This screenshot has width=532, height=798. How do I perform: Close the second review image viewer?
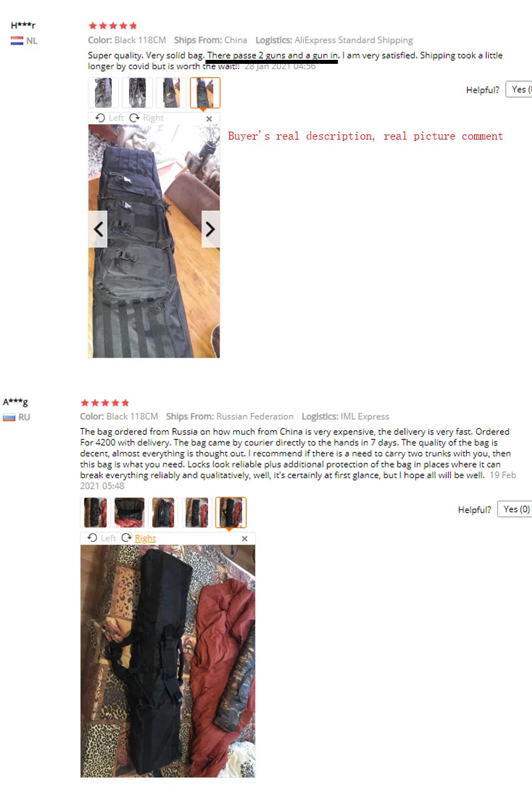(x=245, y=539)
